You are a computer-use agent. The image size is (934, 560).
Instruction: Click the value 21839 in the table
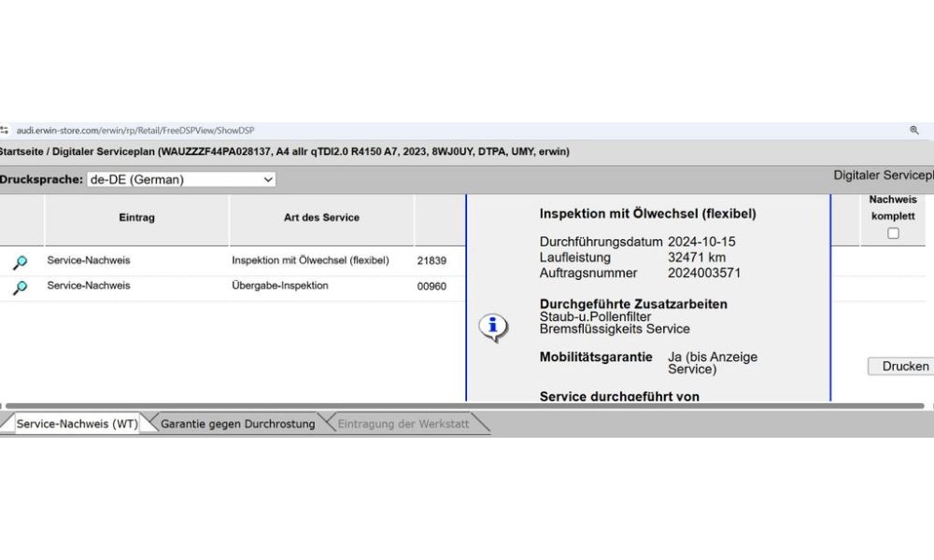(432, 260)
